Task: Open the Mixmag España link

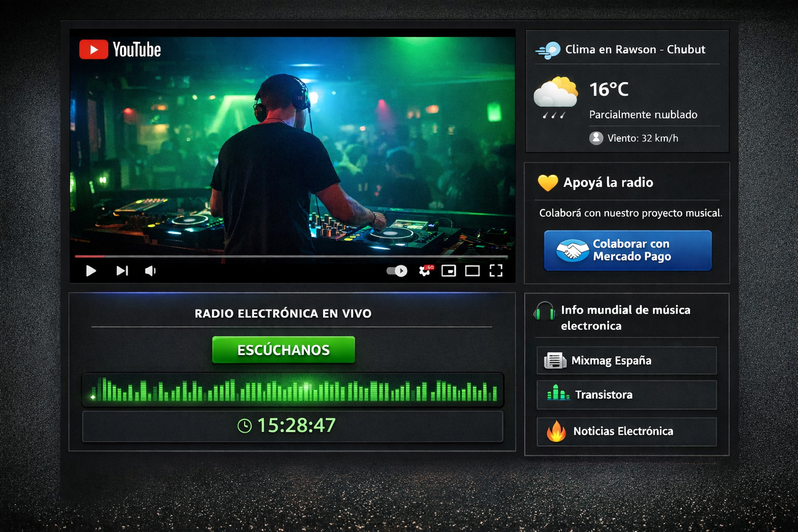Action: point(626,361)
